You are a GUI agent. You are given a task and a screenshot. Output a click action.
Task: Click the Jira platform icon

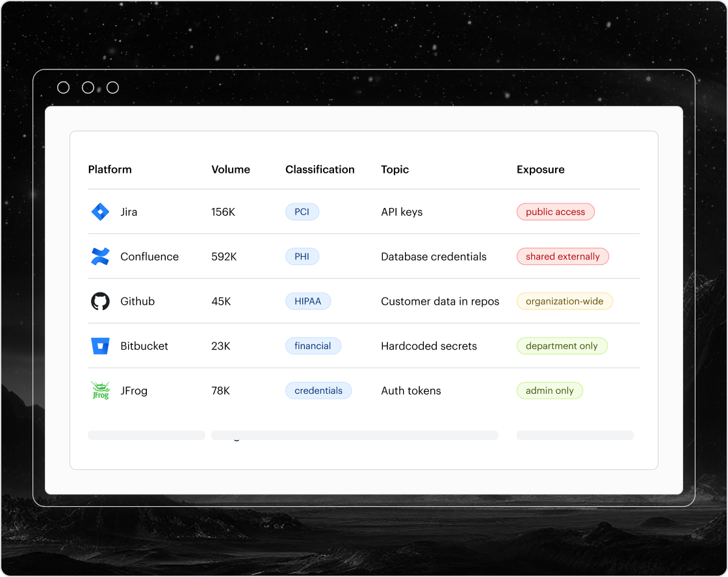tap(100, 212)
